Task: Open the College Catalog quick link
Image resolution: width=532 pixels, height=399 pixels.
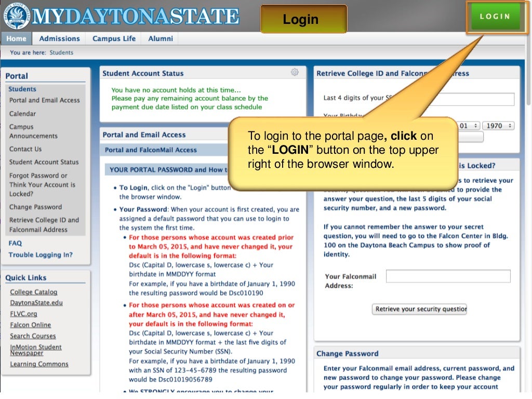Action: [x=34, y=292]
